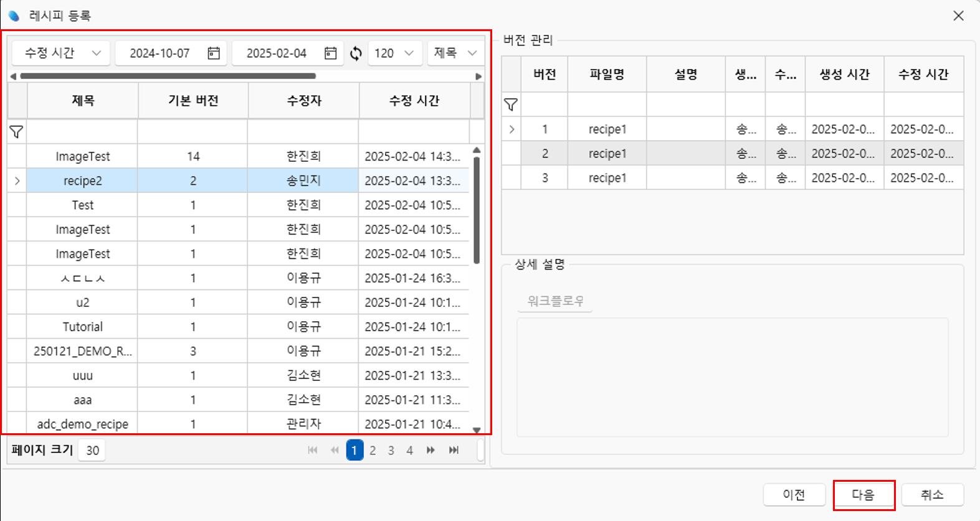Image resolution: width=980 pixels, height=521 pixels.
Task: Open the start date calendar picker
Action: click(214, 54)
